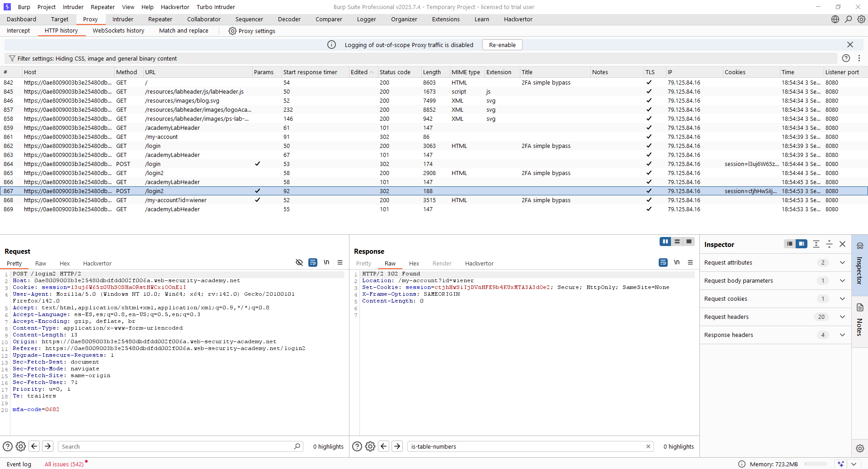The image size is (868, 469).
Task: Open Proxy settings gear
Action: tap(232, 31)
